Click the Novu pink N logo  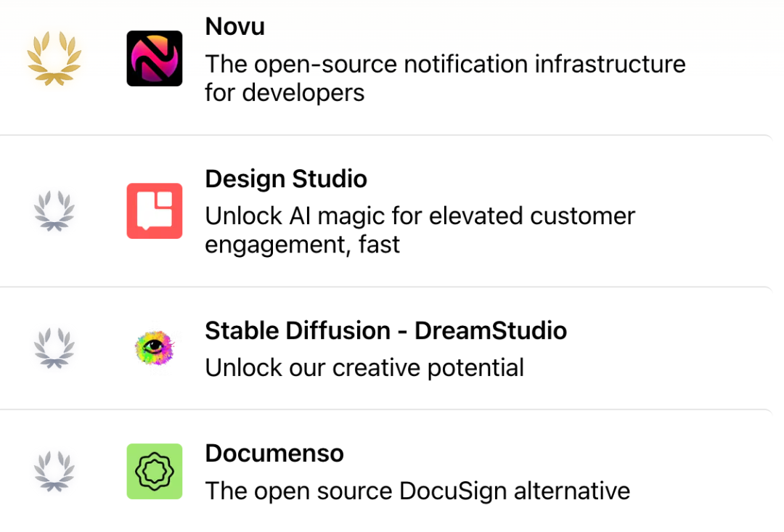154,59
